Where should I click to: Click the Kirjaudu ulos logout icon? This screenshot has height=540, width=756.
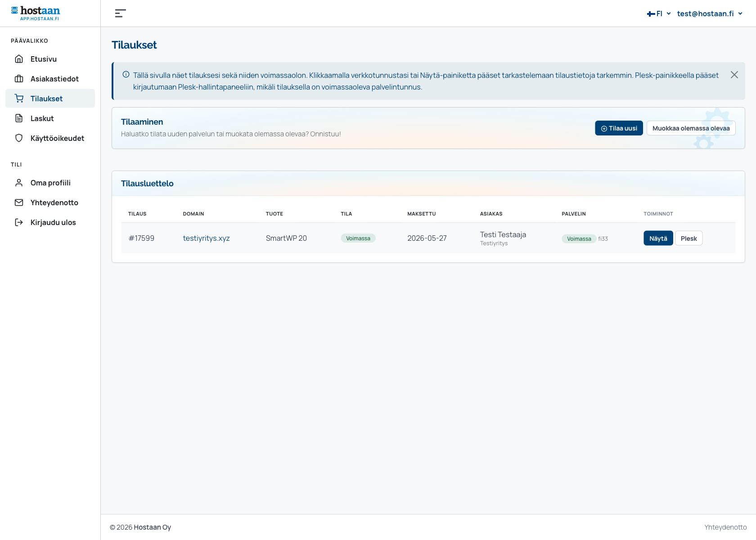point(19,222)
